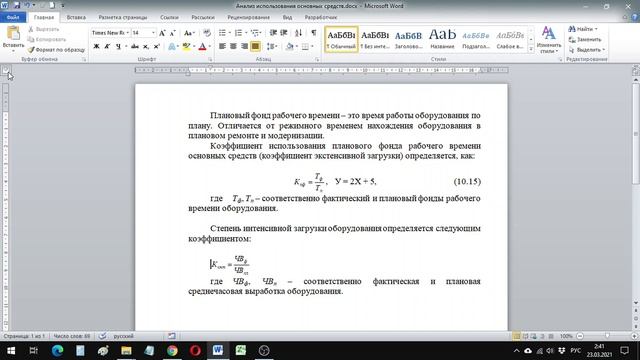Open Google Chrome from the taskbar
The image size is (640, 360).
(172, 351)
